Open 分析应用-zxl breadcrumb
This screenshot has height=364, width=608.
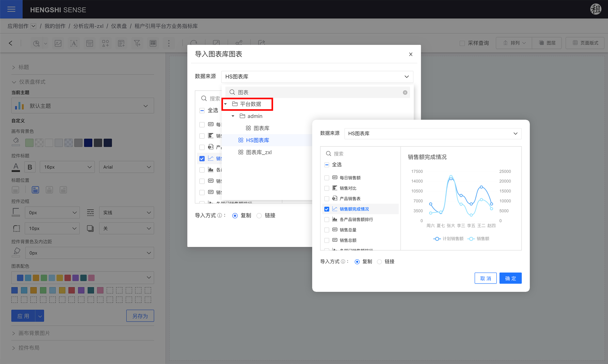[88, 26]
